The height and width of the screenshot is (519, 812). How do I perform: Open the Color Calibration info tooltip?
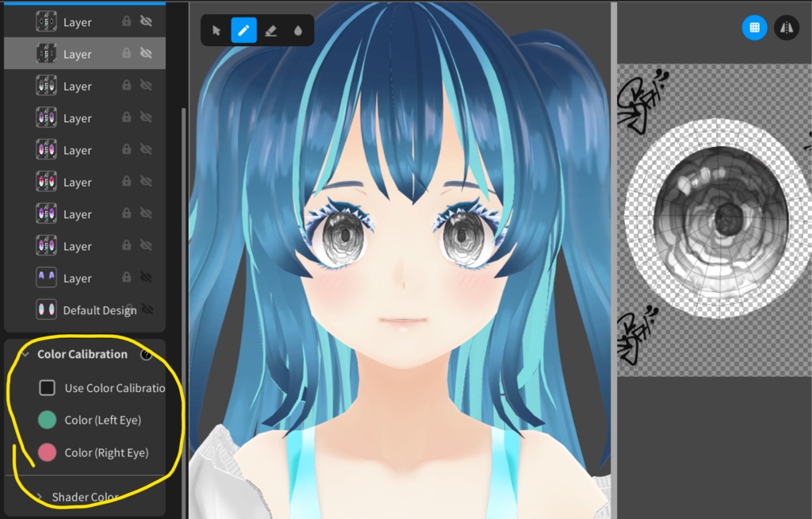[147, 355]
